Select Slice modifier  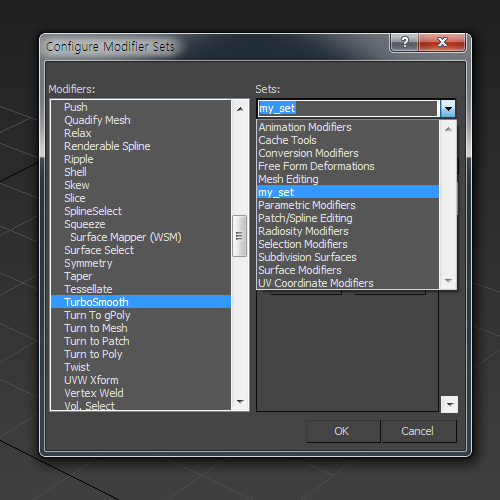tap(141, 198)
